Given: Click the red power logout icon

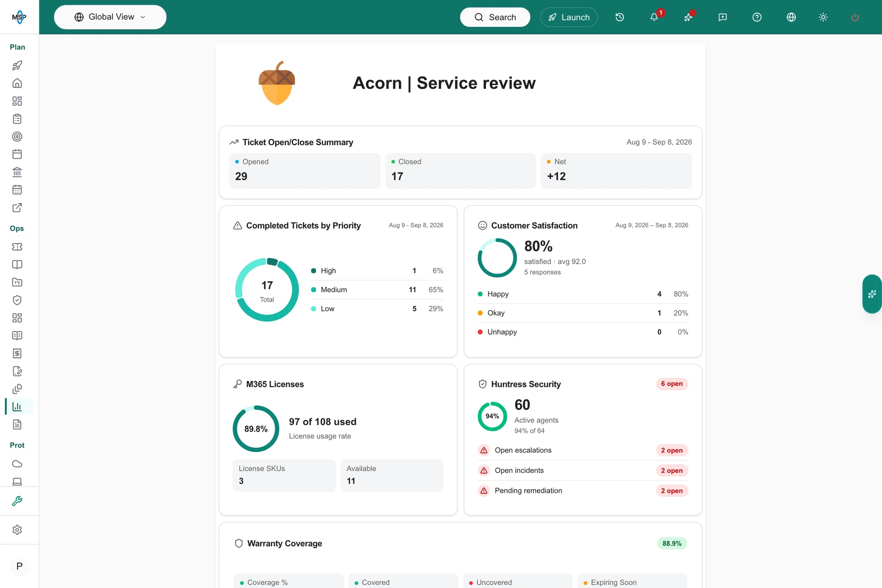Looking at the screenshot, I should click(855, 17).
